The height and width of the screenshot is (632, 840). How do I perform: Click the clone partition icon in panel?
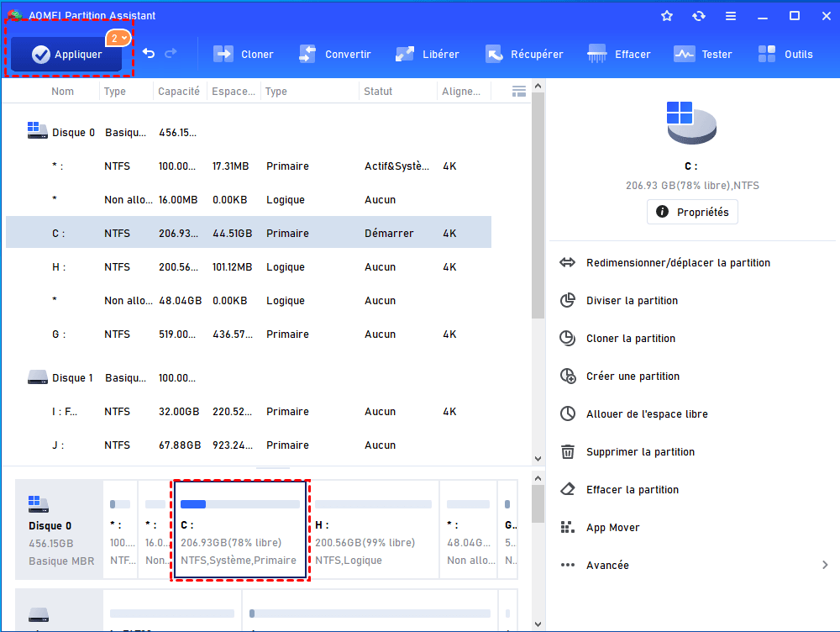point(567,338)
